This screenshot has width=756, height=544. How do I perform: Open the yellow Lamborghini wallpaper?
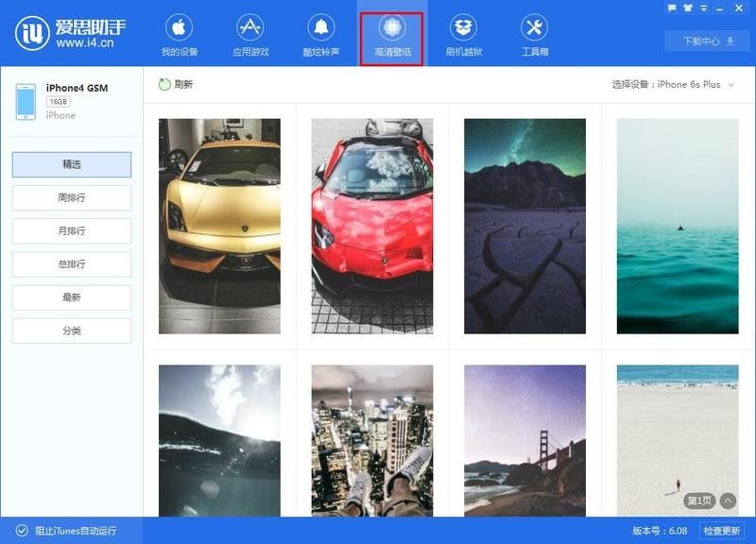219,226
